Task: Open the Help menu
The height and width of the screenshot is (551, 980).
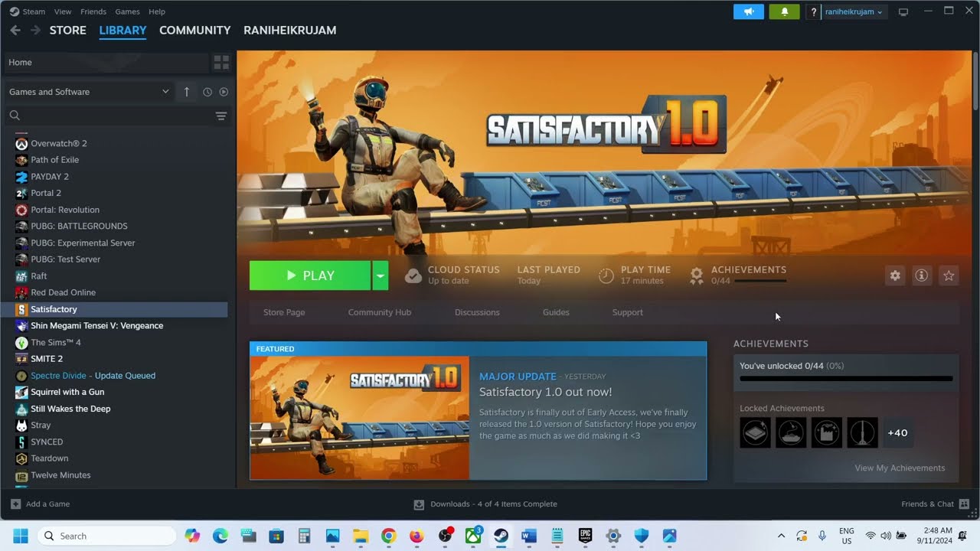Action: pos(157,11)
